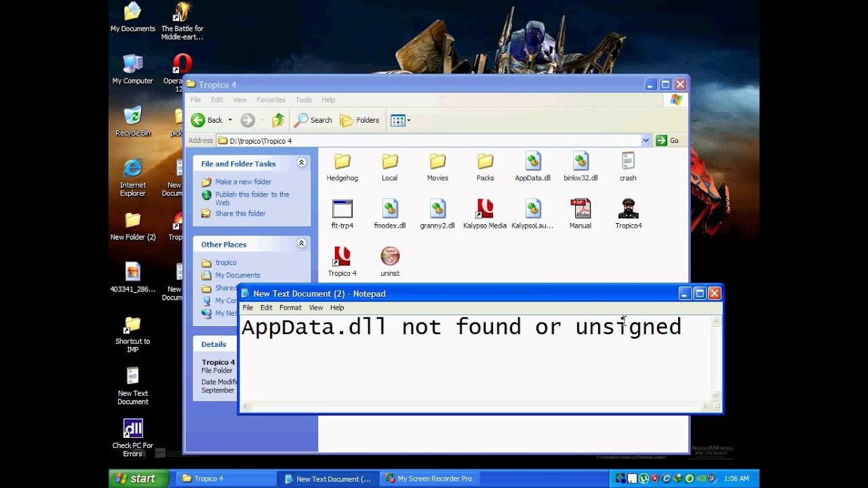
Task: Select New Folder (2) desktop icon
Action: point(133,226)
